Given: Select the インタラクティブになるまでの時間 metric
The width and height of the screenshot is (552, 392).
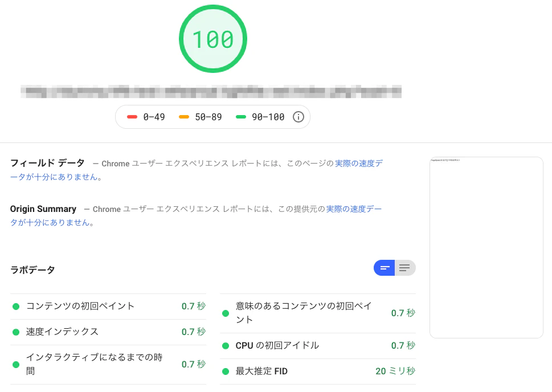Looking at the screenshot, I should (108, 364).
